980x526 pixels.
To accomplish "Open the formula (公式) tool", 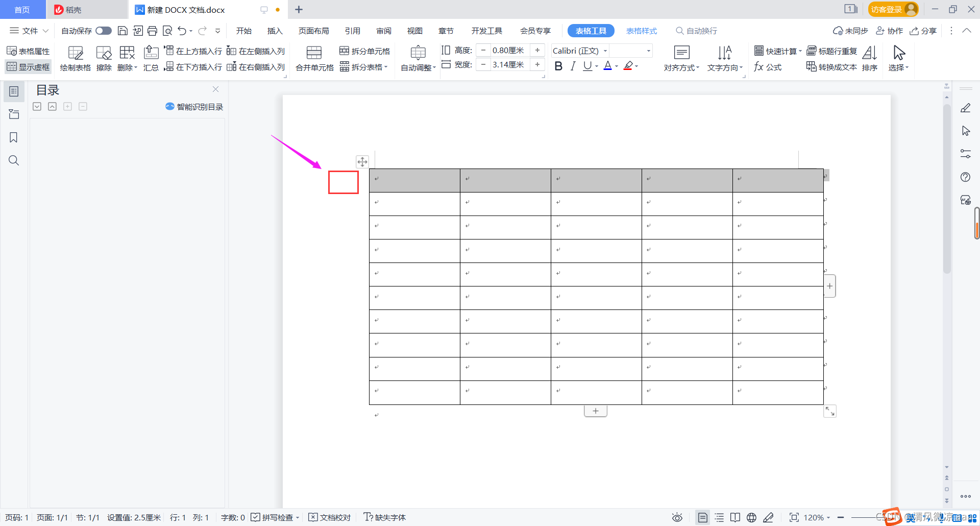I will tap(768, 67).
